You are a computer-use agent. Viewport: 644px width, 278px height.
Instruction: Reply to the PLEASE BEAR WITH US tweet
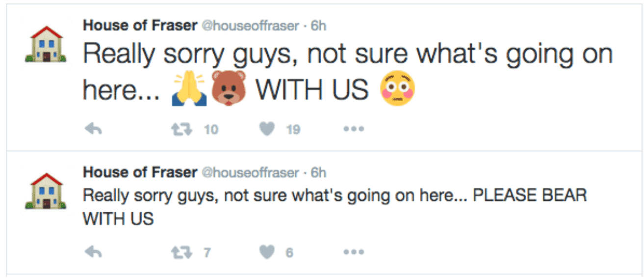point(93,252)
